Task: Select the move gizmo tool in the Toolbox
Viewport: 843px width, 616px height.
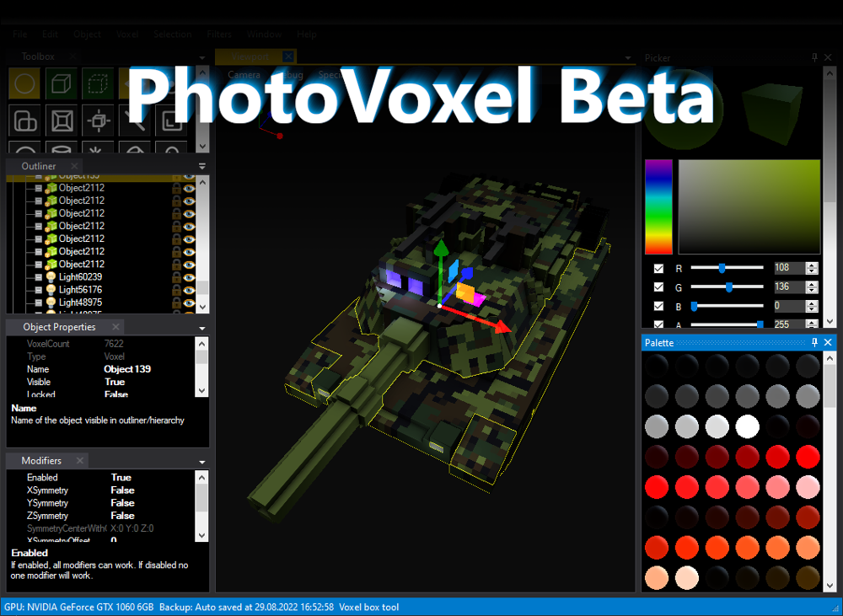Action: coord(97,121)
